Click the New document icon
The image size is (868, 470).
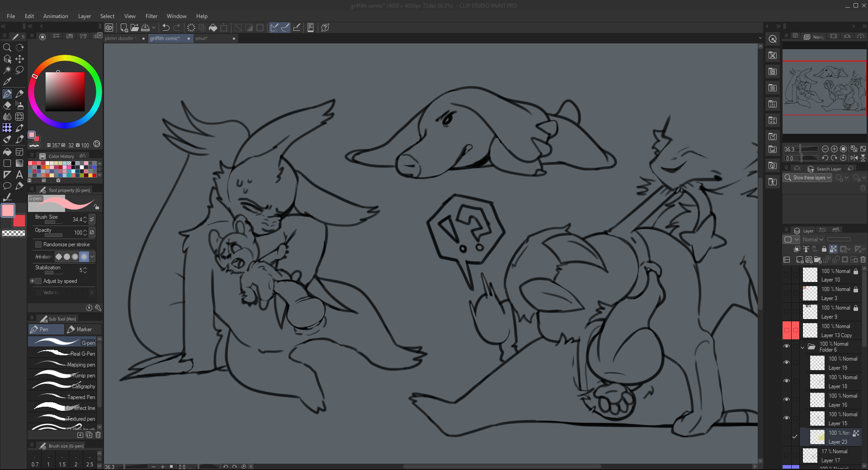(124, 28)
